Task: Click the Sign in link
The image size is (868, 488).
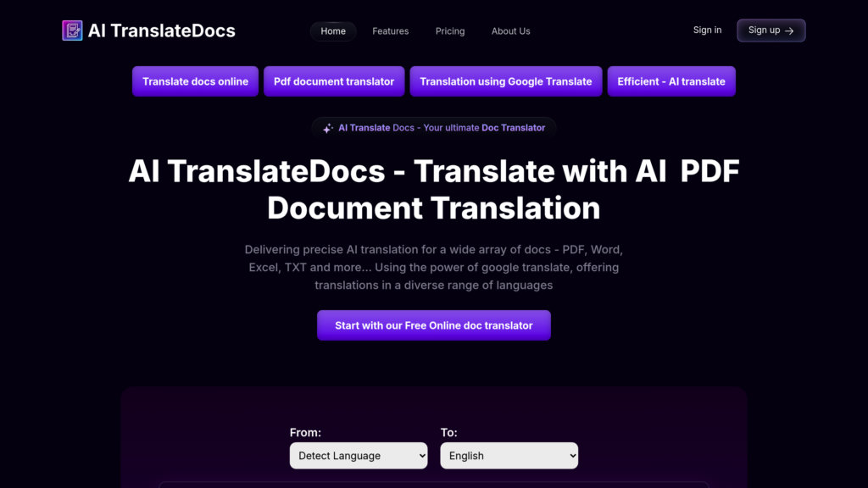Action: click(707, 30)
